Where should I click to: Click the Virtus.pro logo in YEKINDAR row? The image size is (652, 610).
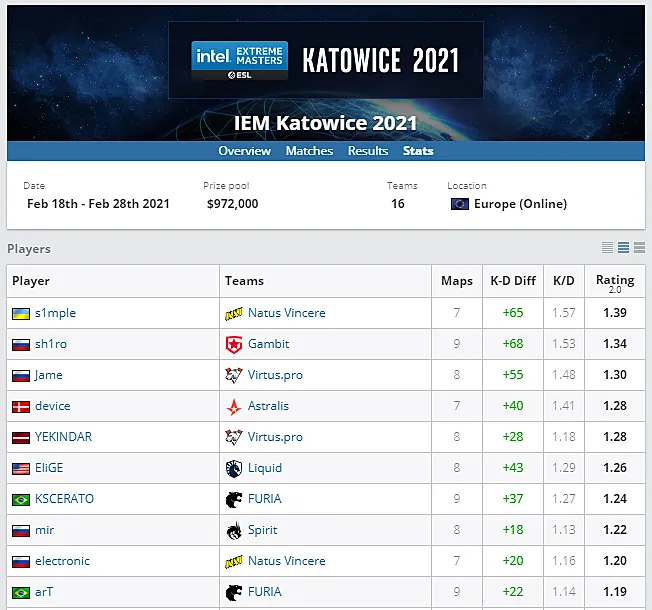coord(234,437)
